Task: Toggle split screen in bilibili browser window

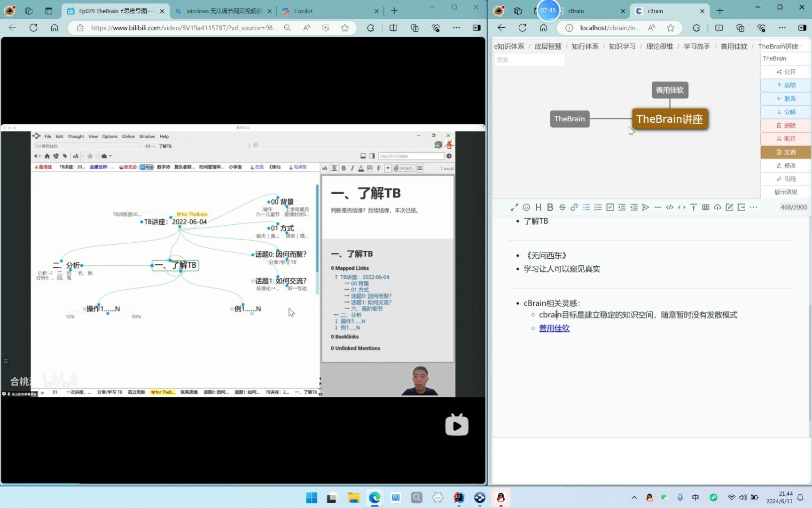Action: tap(393, 28)
